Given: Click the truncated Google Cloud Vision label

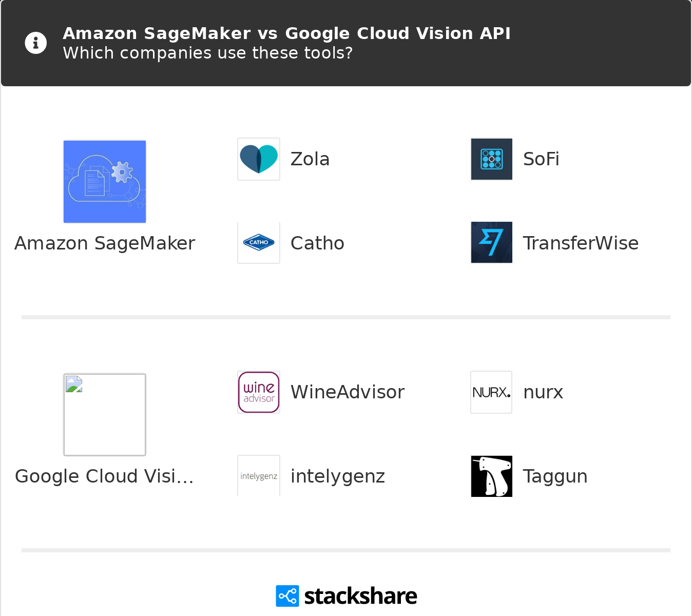Looking at the screenshot, I should (105, 476).
